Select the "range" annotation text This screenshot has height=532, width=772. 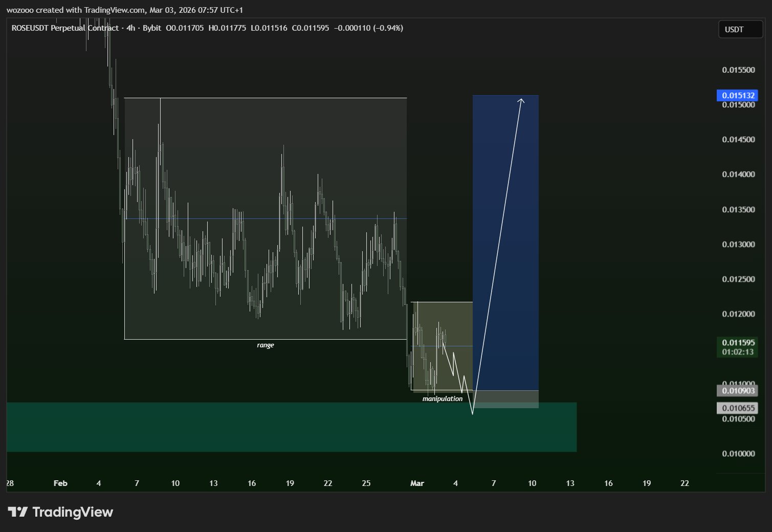point(266,345)
